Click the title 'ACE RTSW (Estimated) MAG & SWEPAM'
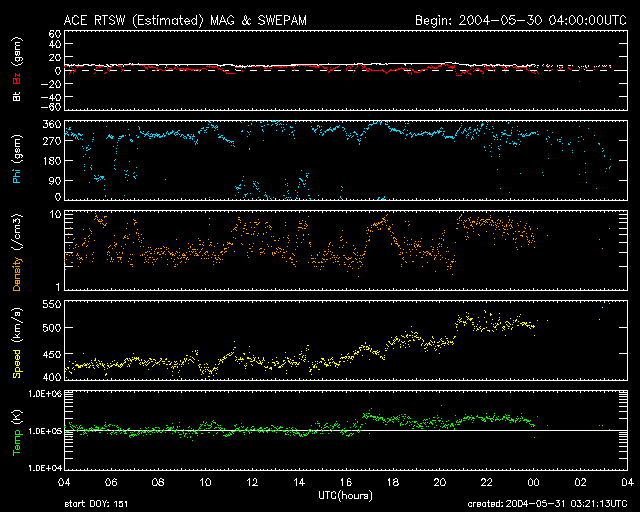Screen dimensions: 640x512 [185, 20]
